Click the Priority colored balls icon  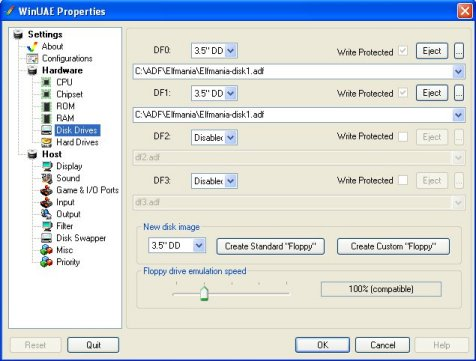[x=47, y=262]
